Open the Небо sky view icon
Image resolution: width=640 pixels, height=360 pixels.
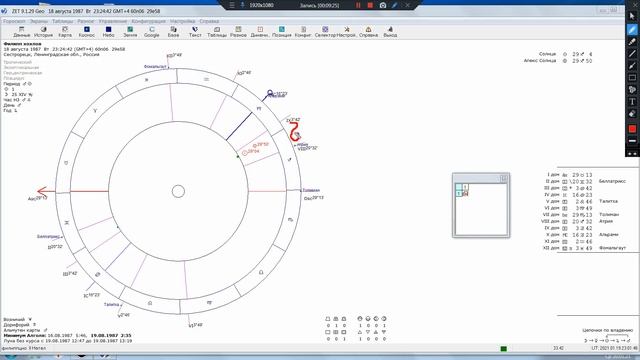pyautogui.click(x=108, y=32)
